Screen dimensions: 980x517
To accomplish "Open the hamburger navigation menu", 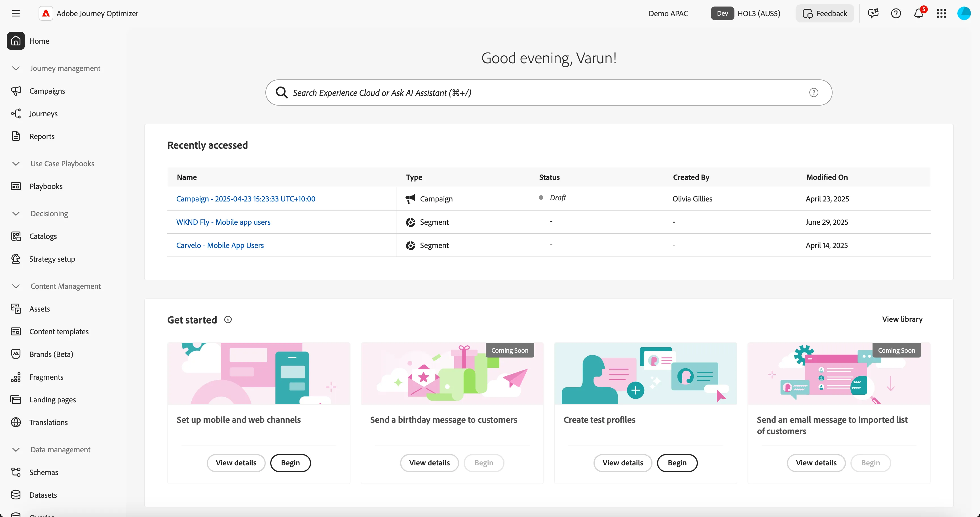I will pos(16,13).
